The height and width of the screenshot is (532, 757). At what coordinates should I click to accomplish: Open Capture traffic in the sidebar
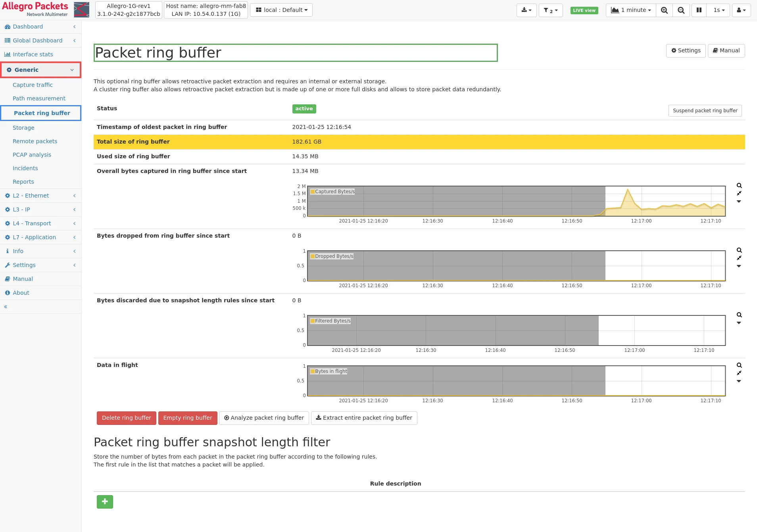point(33,85)
